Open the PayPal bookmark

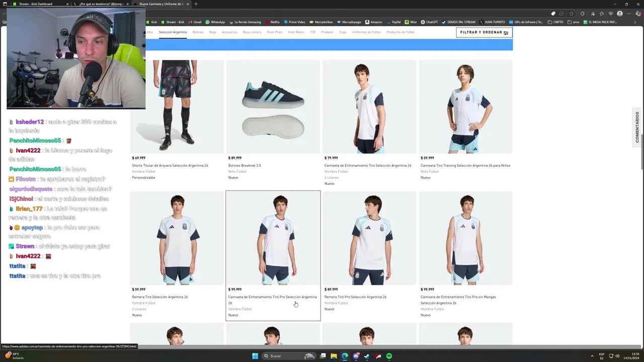pos(393,22)
